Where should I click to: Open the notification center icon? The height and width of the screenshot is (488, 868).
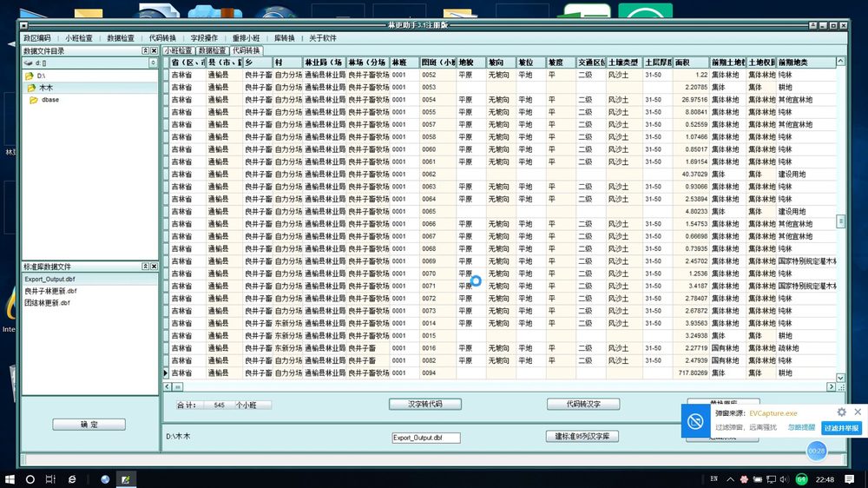coord(850,479)
